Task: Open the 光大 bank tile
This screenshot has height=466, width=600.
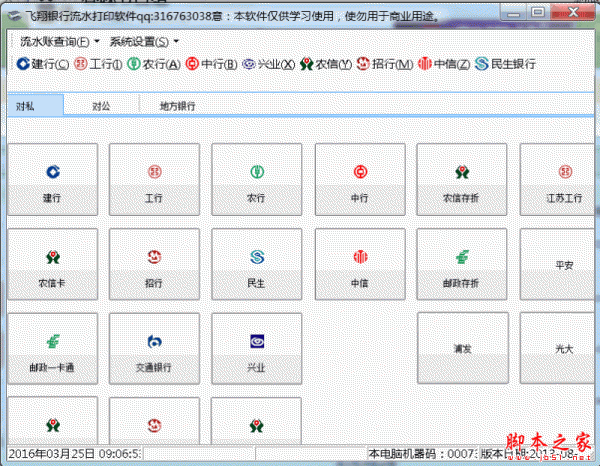Action: click(x=557, y=348)
